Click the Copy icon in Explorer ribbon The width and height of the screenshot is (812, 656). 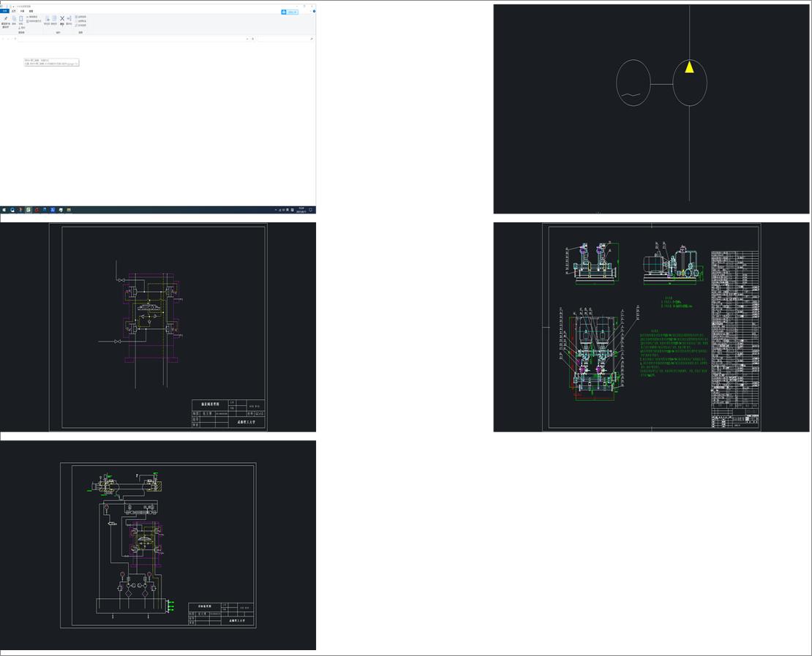[14, 20]
